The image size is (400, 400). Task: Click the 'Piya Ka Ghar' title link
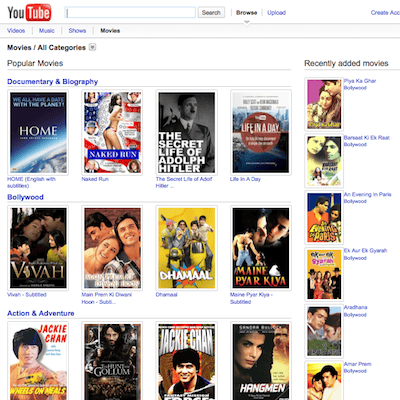(360, 81)
